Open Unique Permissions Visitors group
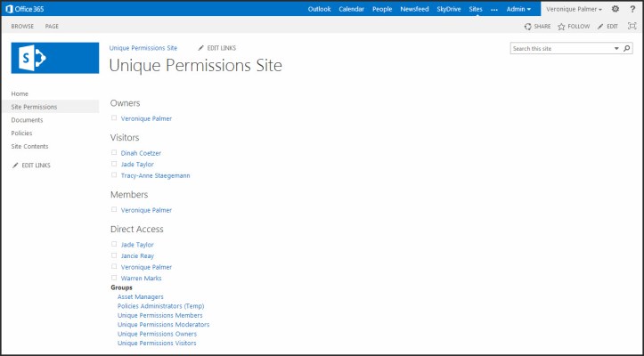The image size is (644, 356). 157,343
